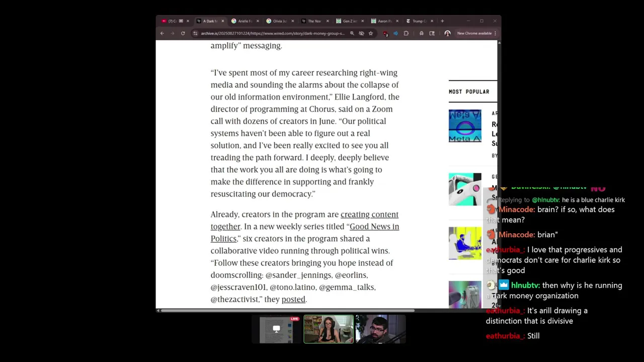This screenshot has width=644, height=362.
Task: Open site information icon in address bar
Action: 195,33
